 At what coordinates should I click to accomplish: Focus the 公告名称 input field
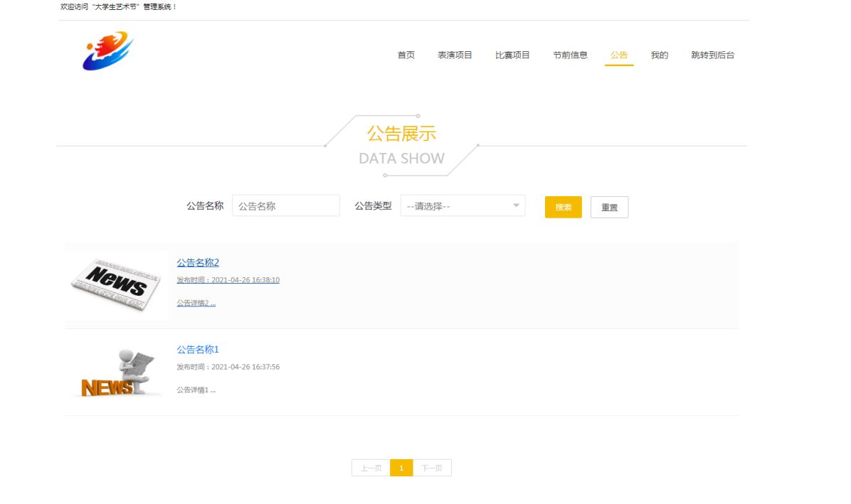286,206
